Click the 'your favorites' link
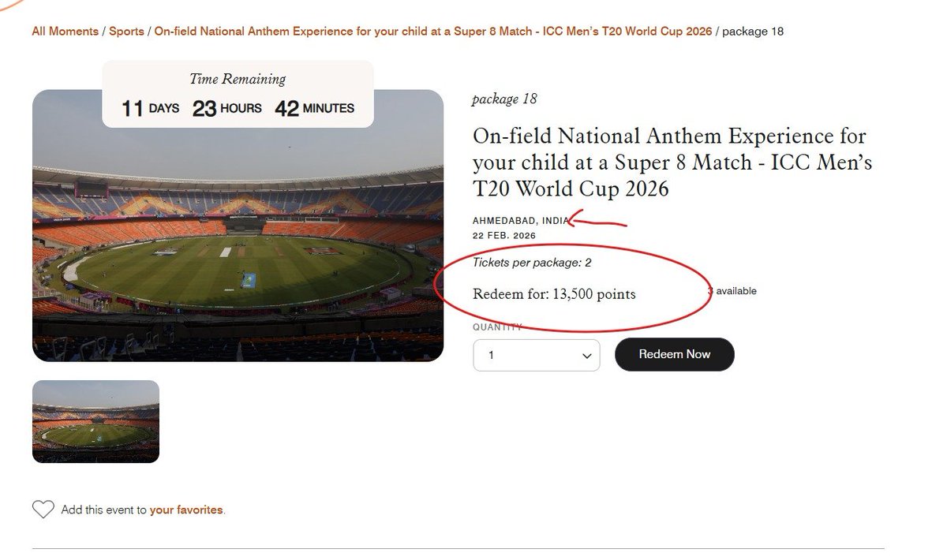The height and width of the screenshot is (560, 947). [x=186, y=510]
